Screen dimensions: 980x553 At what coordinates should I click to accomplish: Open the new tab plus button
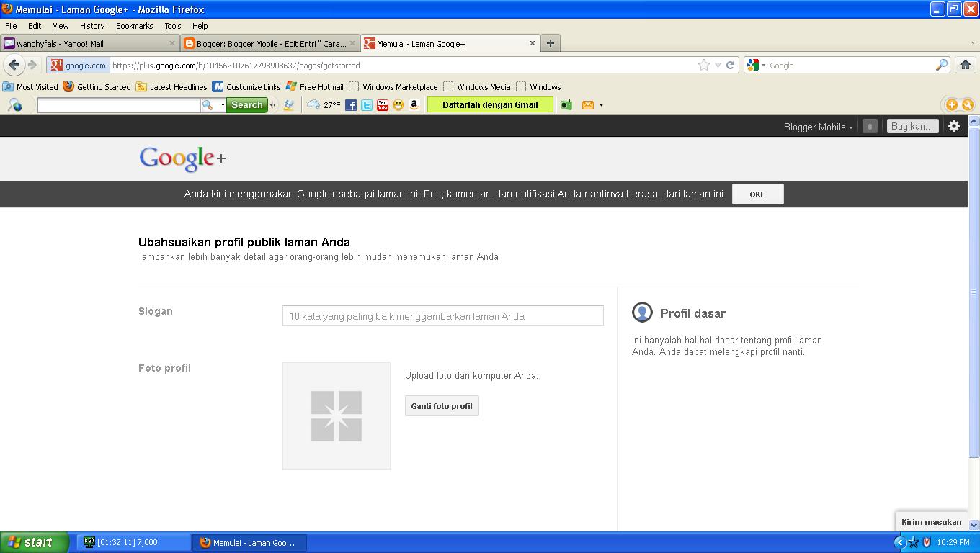(x=550, y=43)
